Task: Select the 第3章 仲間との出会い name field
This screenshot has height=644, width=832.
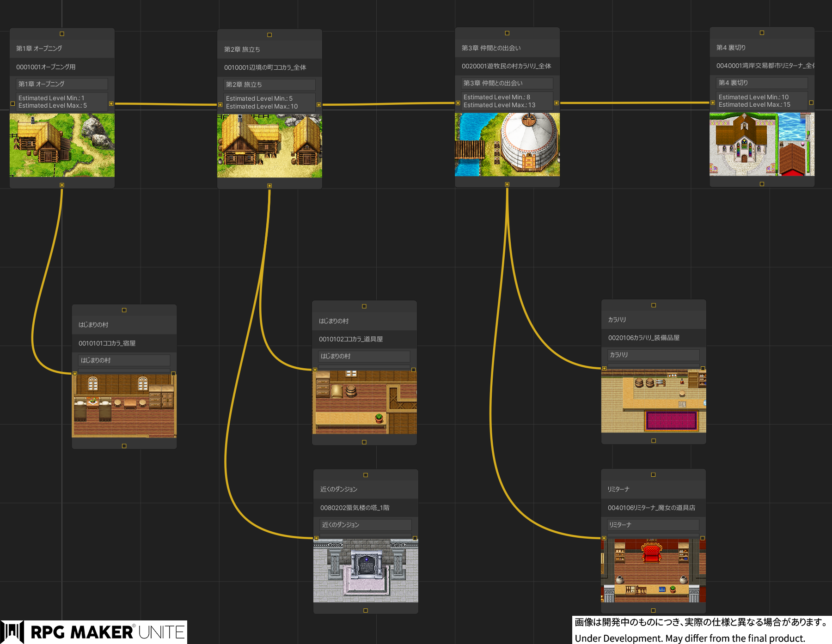Action: [x=507, y=83]
